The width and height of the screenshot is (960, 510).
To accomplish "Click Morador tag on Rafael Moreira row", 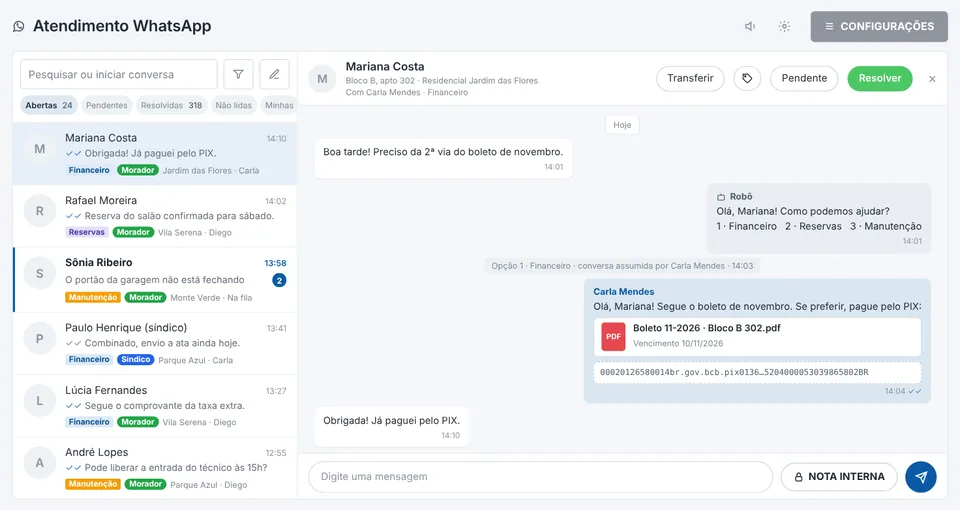I will click(x=133, y=232).
